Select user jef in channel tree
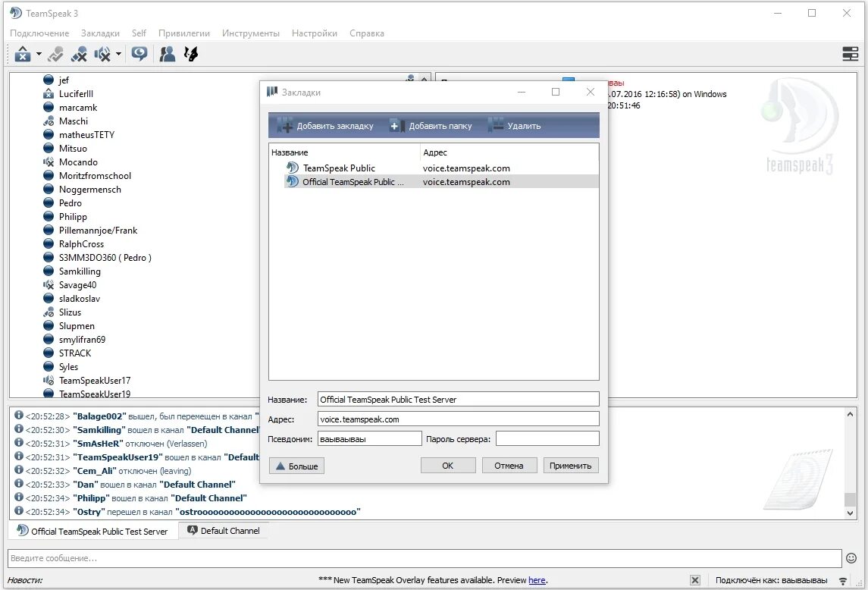 pos(64,80)
